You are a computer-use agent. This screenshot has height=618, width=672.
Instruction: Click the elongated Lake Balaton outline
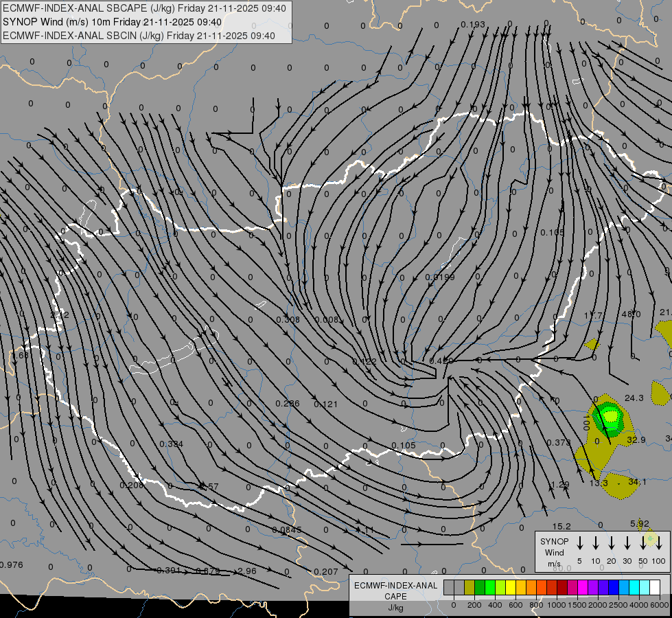pyautogui.click(x=174, y=352)
